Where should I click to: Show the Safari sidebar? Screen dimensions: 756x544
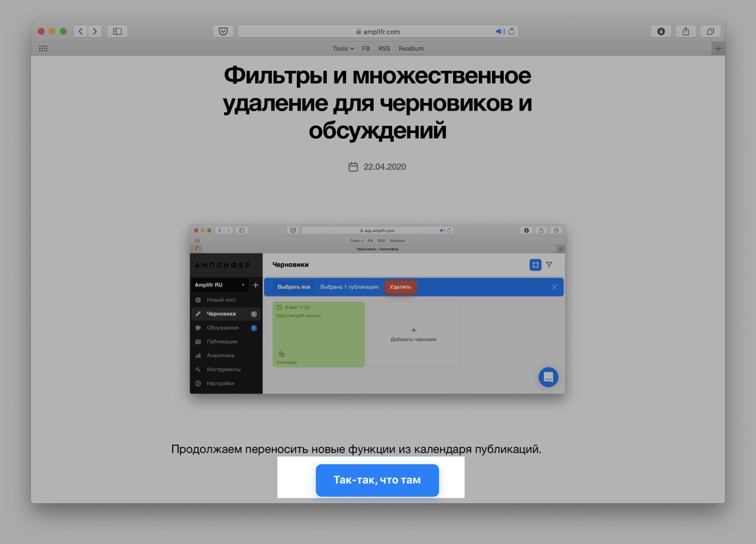pos(118,31)
